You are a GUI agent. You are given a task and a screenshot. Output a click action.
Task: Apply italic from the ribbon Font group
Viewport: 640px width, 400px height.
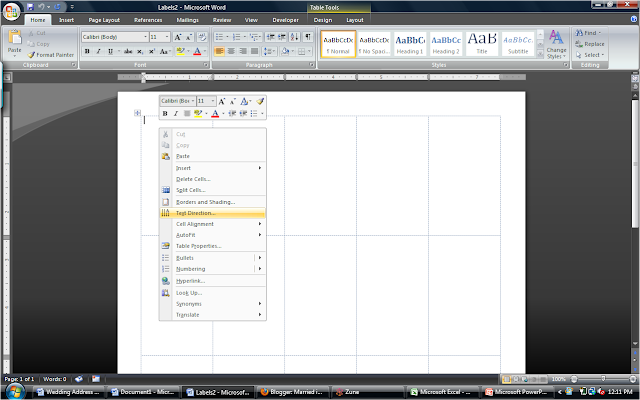tap(98, 51)
